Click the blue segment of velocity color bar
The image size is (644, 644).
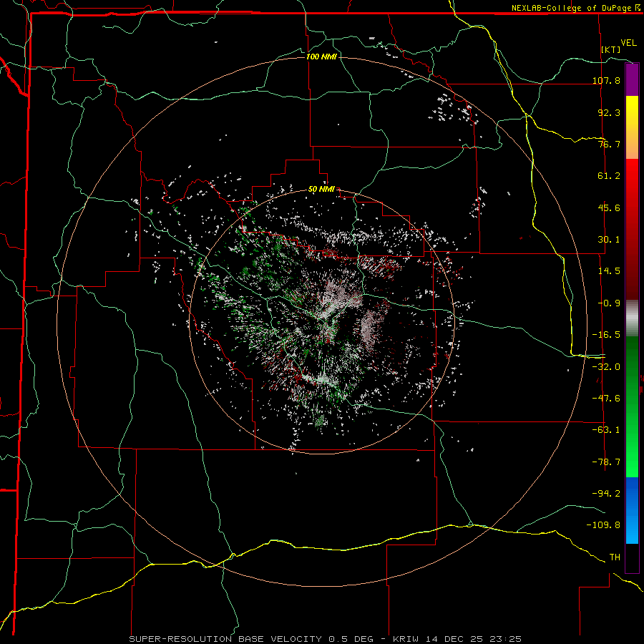[632, 510]
